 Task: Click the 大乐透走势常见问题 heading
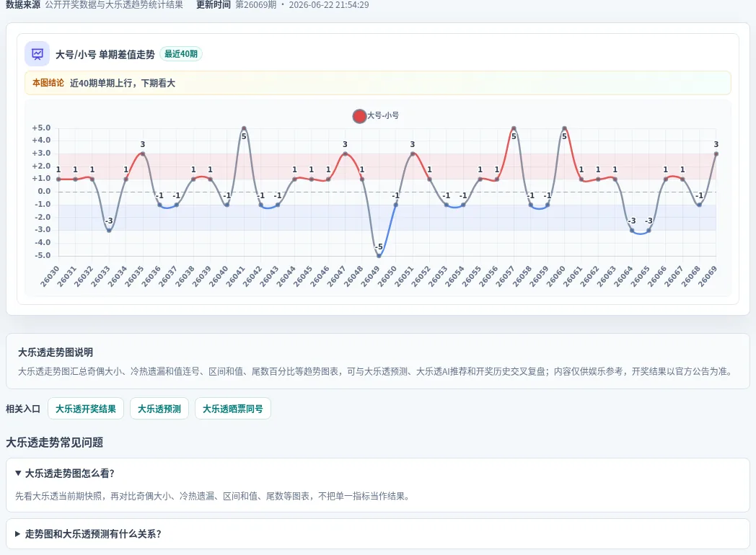[55, 443]
